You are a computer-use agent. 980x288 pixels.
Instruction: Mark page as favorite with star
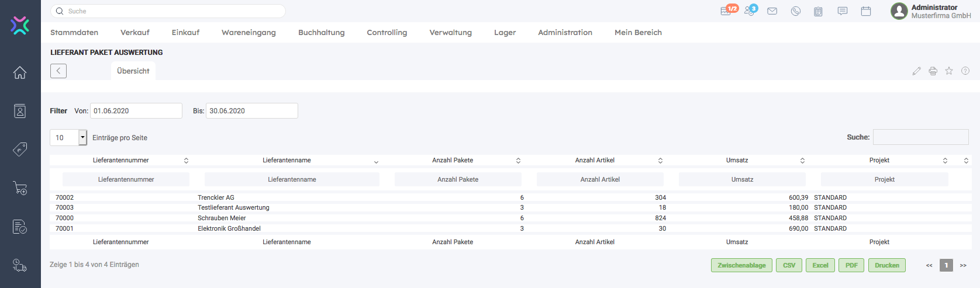pos(949,71)
